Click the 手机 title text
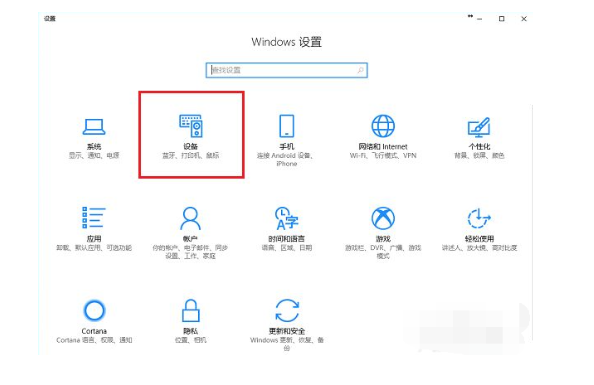 point(287,147)
